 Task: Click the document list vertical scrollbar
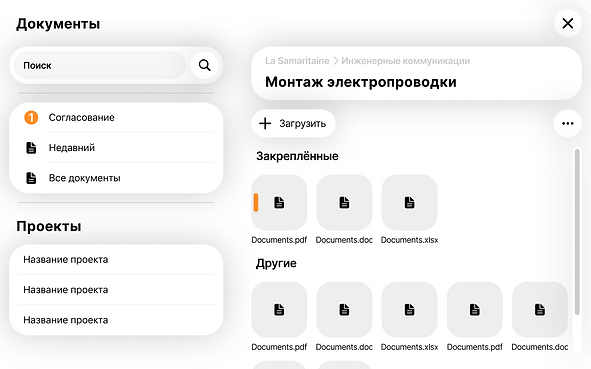(577, 232)
